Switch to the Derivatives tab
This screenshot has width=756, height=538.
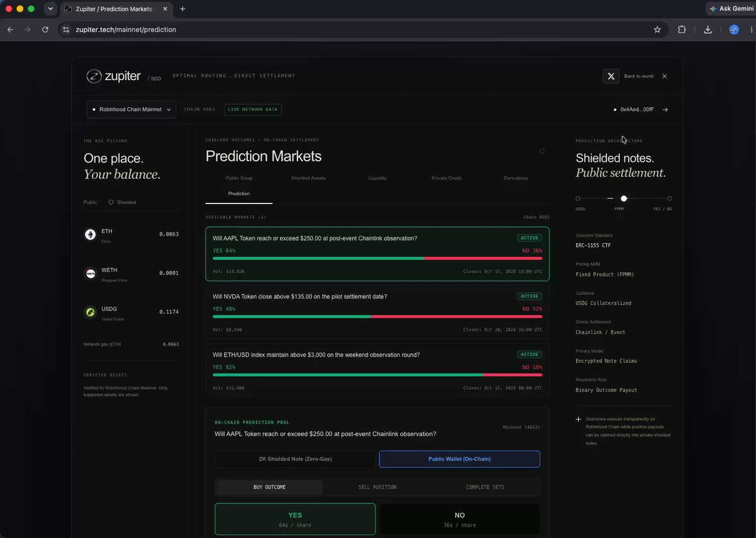(x=515, y=178)
